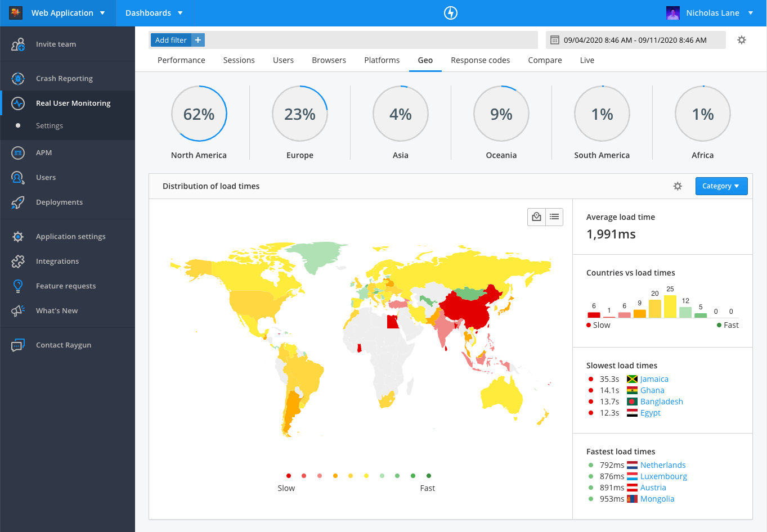The width and height of the screenshot is (767, 532).
Task: Click the Deployments rocket icon
Action: point(18,202)
